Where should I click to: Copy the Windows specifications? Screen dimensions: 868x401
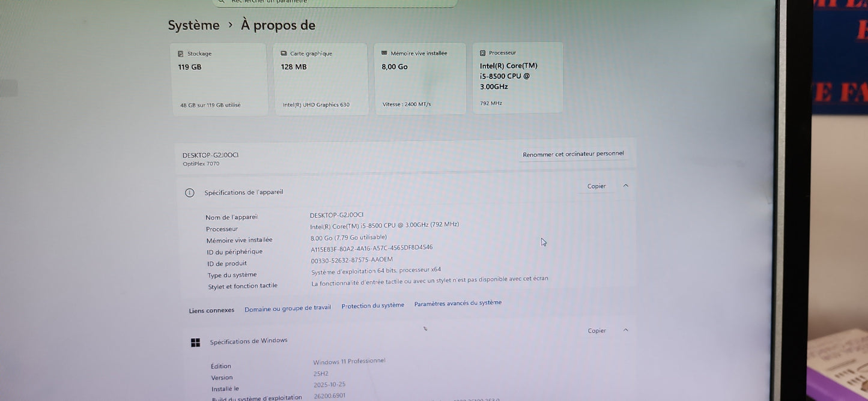pyautogui.click(x=596, y=330)
